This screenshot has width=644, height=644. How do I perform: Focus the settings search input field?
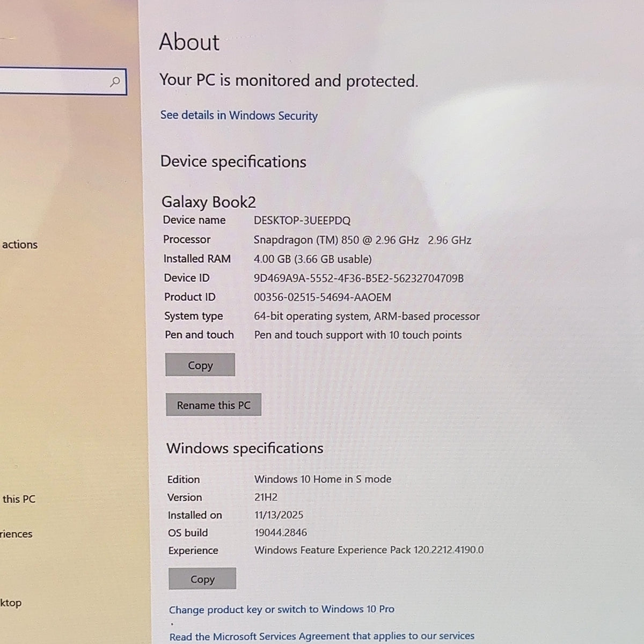[63, 82]
